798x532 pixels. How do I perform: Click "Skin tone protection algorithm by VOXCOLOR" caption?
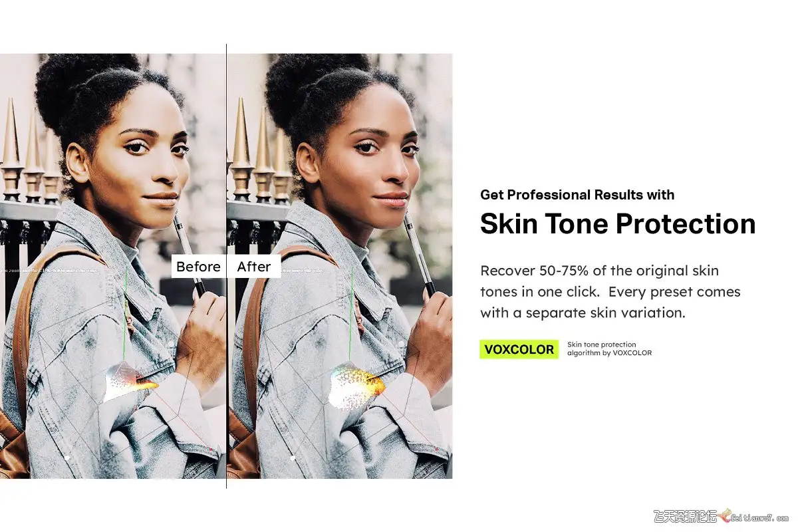(609, 348)
